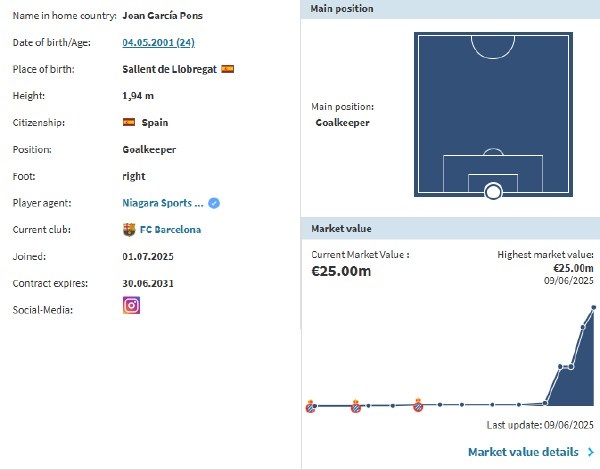Click Spanish flag next to Sallent de Llobregat
This screenshot has width=600, height=470.
click(228, 69)
